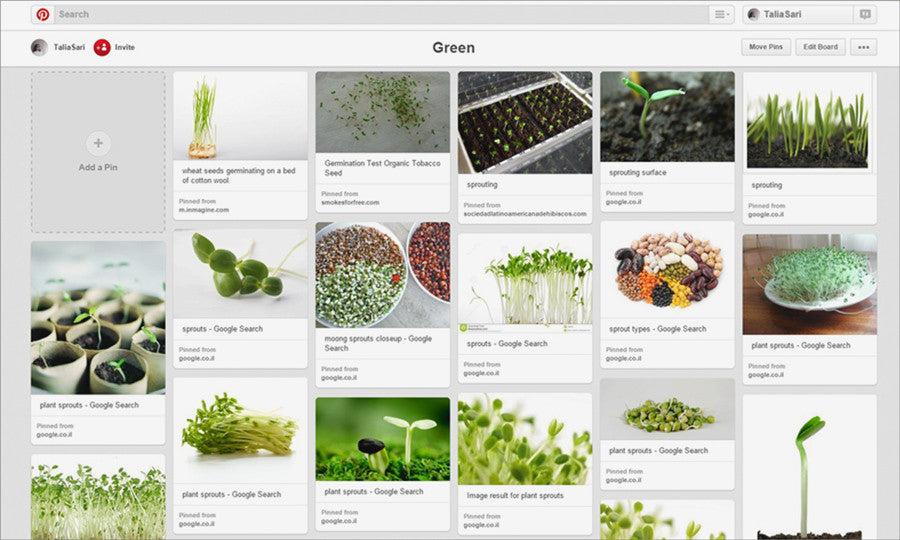Select the moong sprouts closeup pin image
The width and height of the screenshot is (900, 540).
(382, 275)
